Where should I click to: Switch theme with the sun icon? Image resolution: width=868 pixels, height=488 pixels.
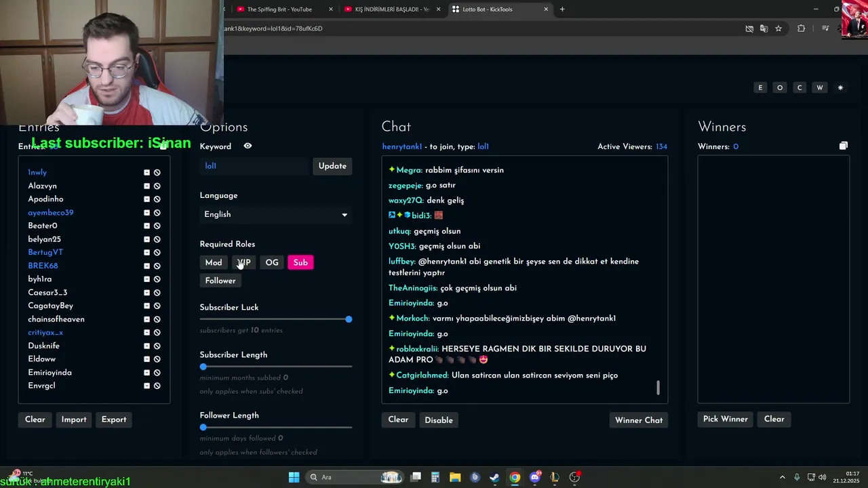[840, 88]
